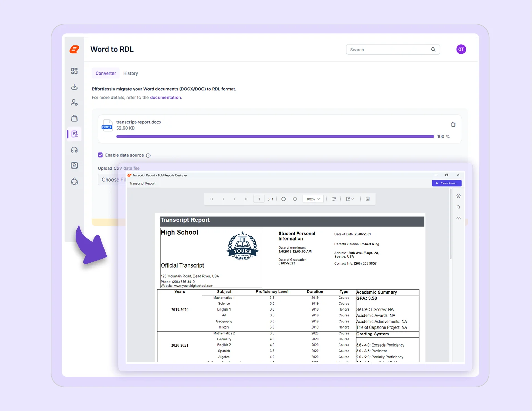532x411 pixels.
Task: Open settings gear in the preview side panel
Action: tap(458, 196)
